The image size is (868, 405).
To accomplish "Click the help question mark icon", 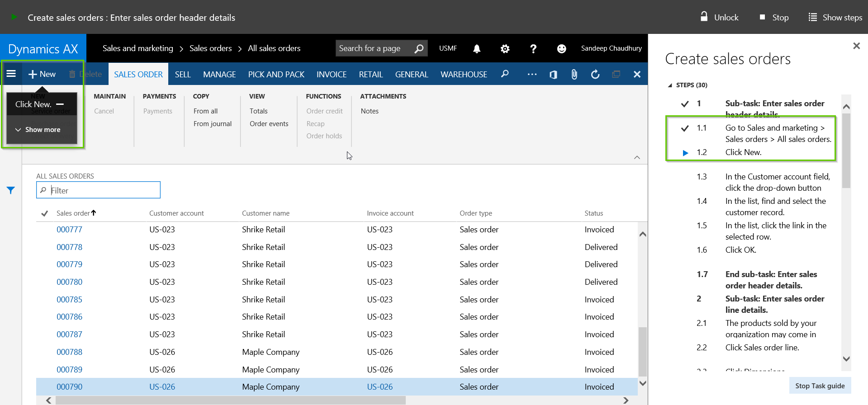I will pos(533,49).
